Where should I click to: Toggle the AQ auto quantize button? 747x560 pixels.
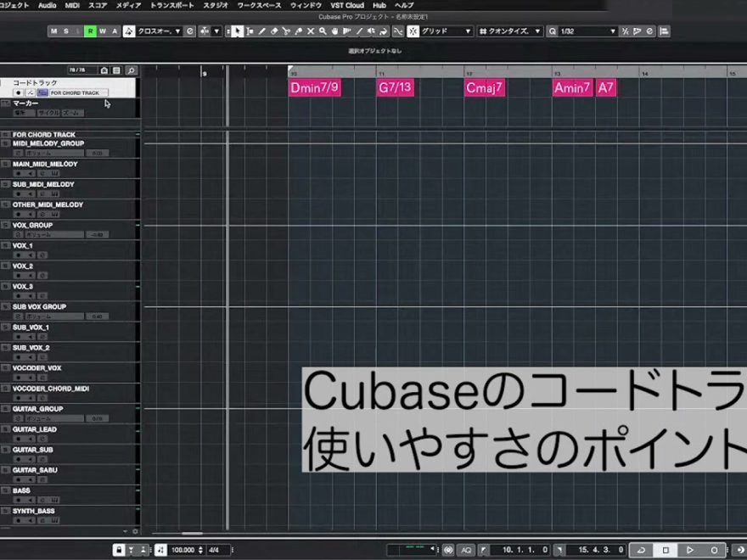point(466,550)
